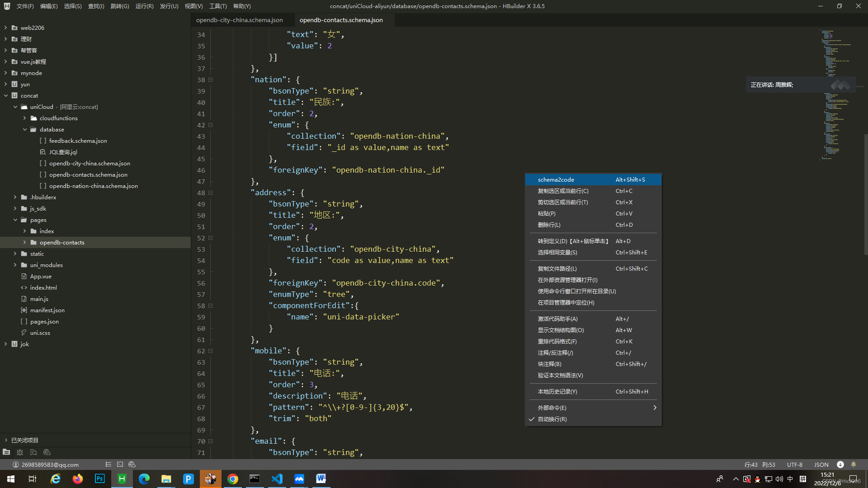Expand the cloudfunctions folder

tap(25, 118)
